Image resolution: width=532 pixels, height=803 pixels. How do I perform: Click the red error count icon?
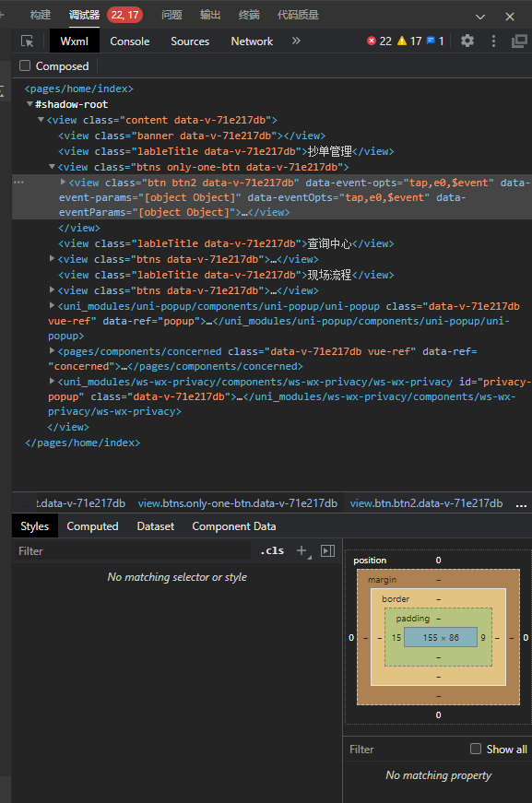[372, 41]
